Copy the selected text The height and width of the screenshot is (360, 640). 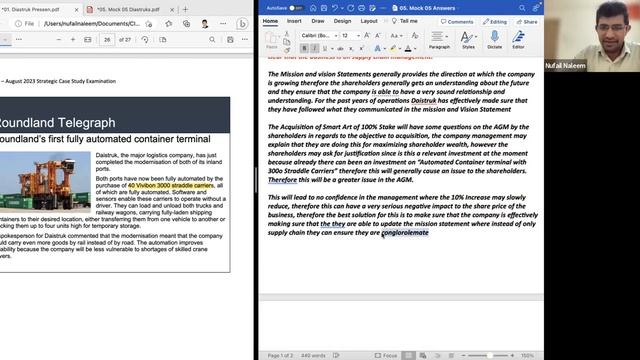click(287, 42)
